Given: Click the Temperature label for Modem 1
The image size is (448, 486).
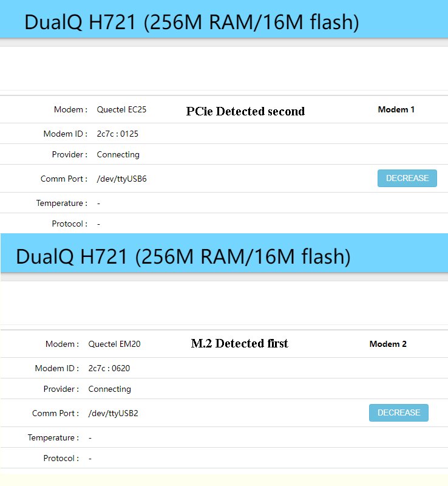Looking at the screenshot, I should click(62, 203).
